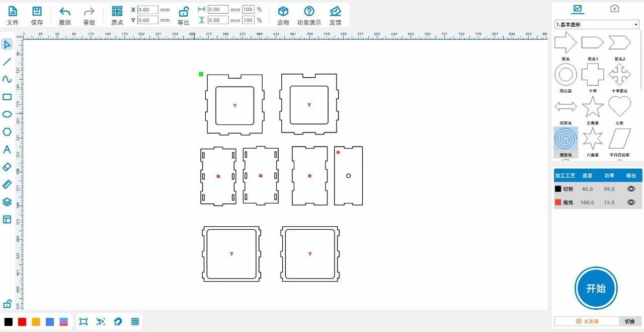Pick the hexagon polygon tool
Viewport: 644px width, 332px height.
pos(7,132)
